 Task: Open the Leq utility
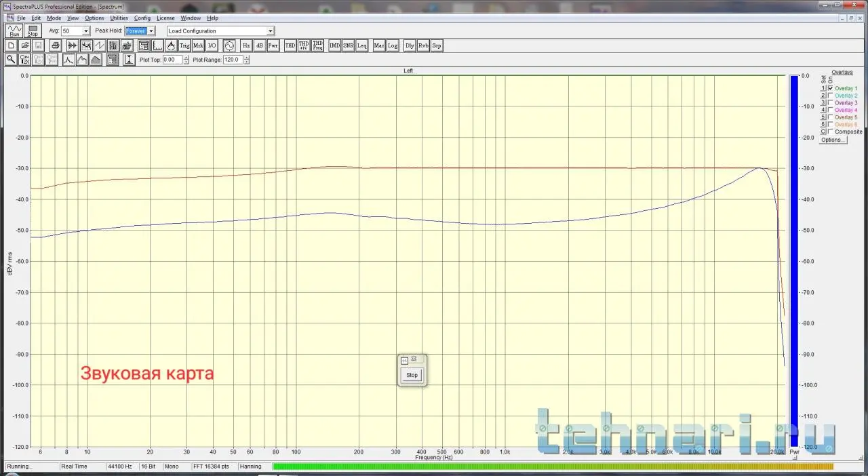[x=361, y=45]
